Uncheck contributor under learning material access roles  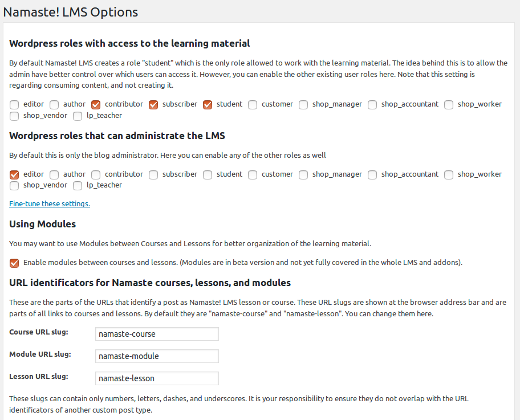click(96, 105)
